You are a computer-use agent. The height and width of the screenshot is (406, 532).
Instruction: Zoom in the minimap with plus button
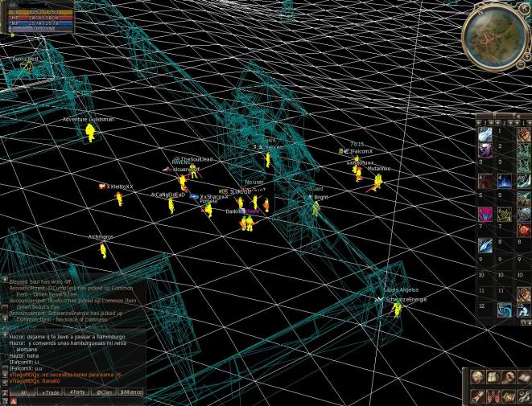[528, 56]
